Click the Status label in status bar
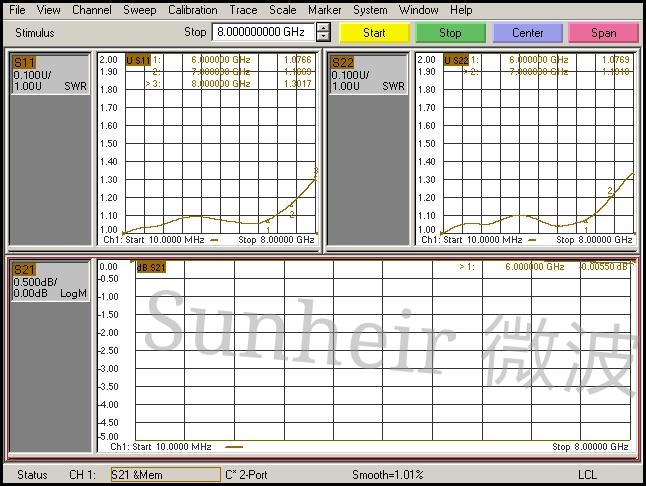Viewport: 646px width, 486px height. (x=32, y=474)
